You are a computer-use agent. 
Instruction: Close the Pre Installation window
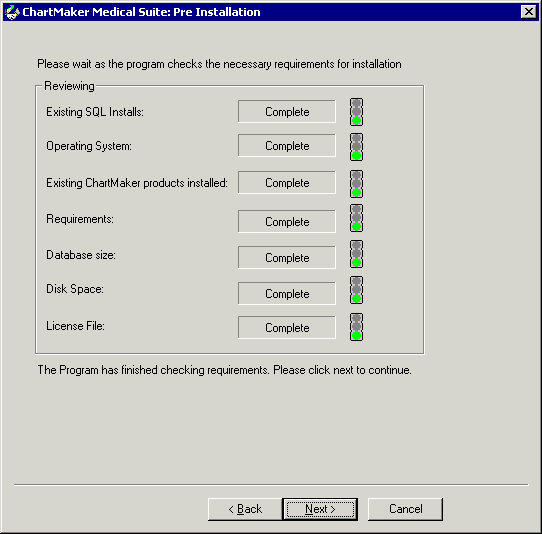click(529, 12)
